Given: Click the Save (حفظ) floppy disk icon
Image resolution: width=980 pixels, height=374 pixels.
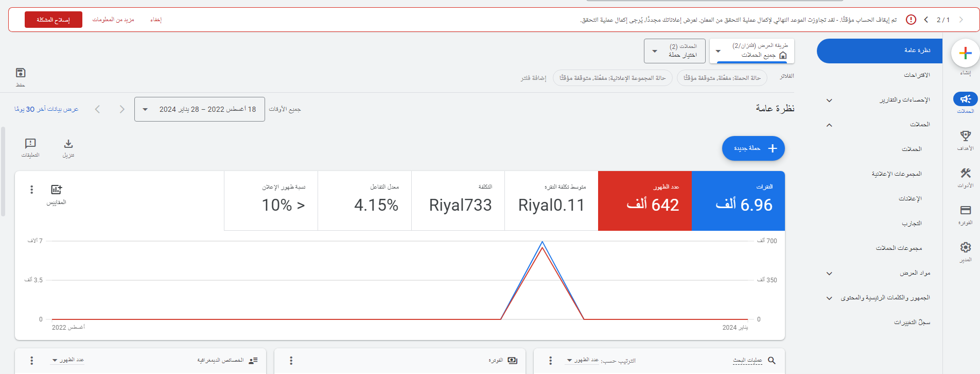Looking at the screenshot, I should pos(21,73).
